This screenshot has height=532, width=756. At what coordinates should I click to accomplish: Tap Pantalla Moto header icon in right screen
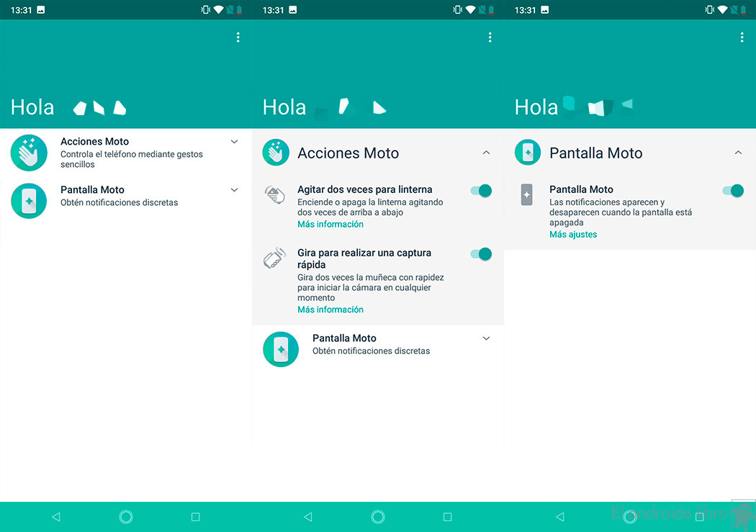528,153
